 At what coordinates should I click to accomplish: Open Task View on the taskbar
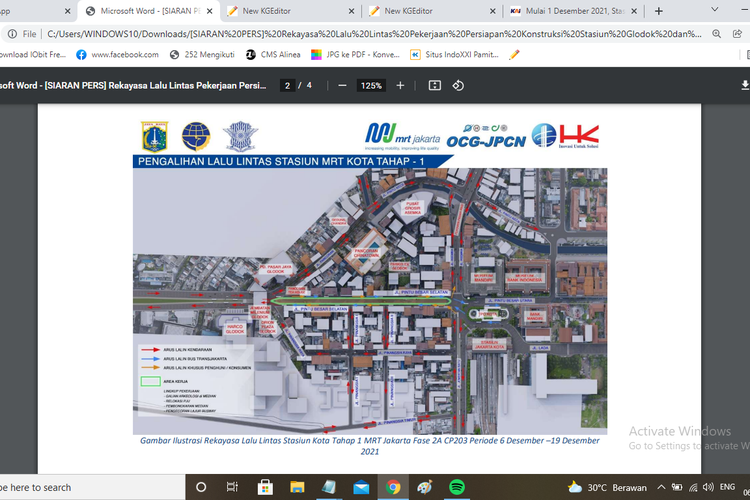232,487
